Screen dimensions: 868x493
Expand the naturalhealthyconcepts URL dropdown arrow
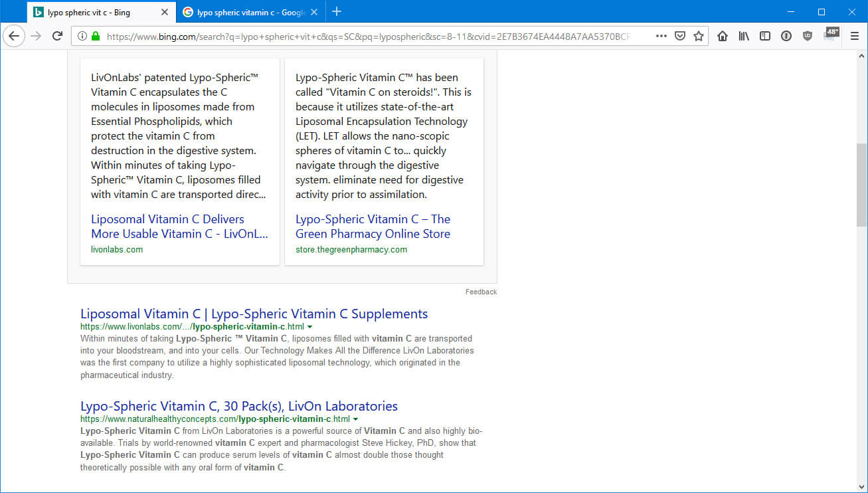(356, 420)
